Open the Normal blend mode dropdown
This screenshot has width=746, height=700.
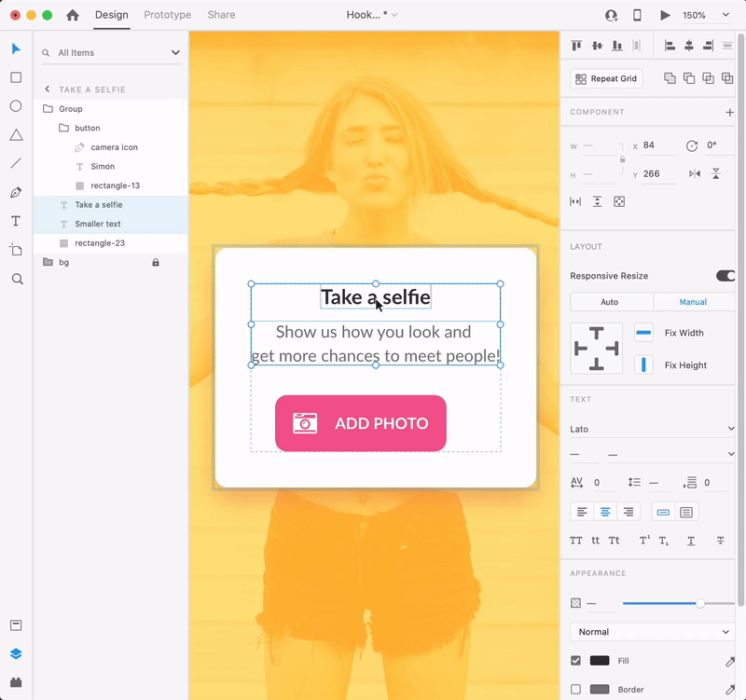click(x=652, y=632)
